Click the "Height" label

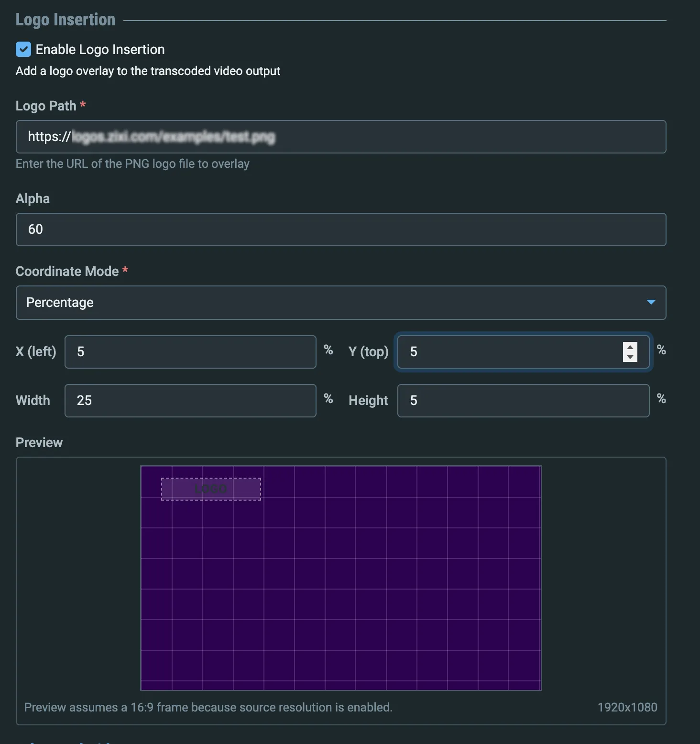(369, 401)
